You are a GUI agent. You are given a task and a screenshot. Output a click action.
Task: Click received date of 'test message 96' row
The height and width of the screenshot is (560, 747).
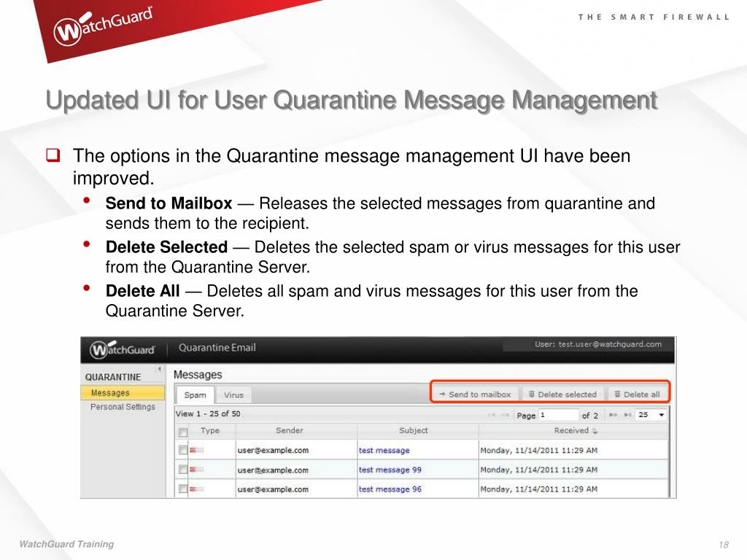click(x=539, y=489)
